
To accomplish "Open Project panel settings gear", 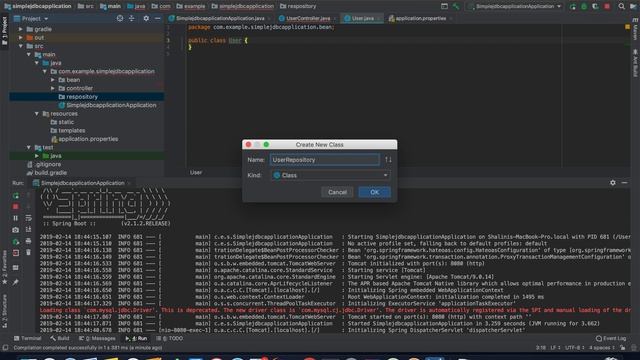I will tap(146, 18).
